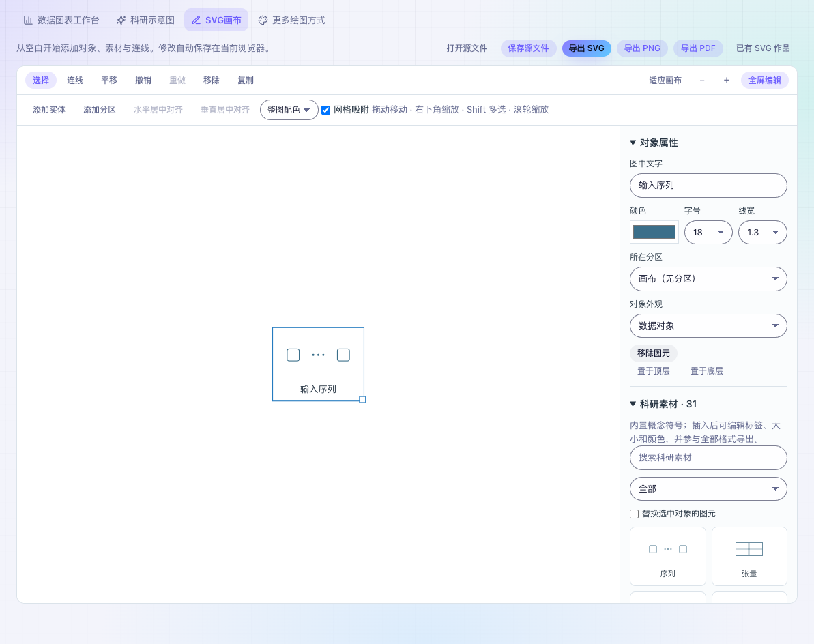Click the 保存源文件 button

tap(529, 48)
